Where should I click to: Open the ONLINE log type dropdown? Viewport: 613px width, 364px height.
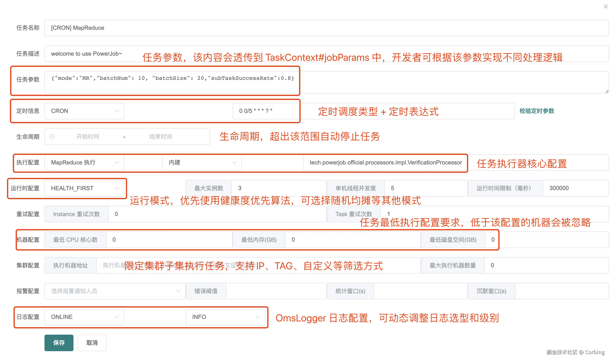[x=84, y=317]
